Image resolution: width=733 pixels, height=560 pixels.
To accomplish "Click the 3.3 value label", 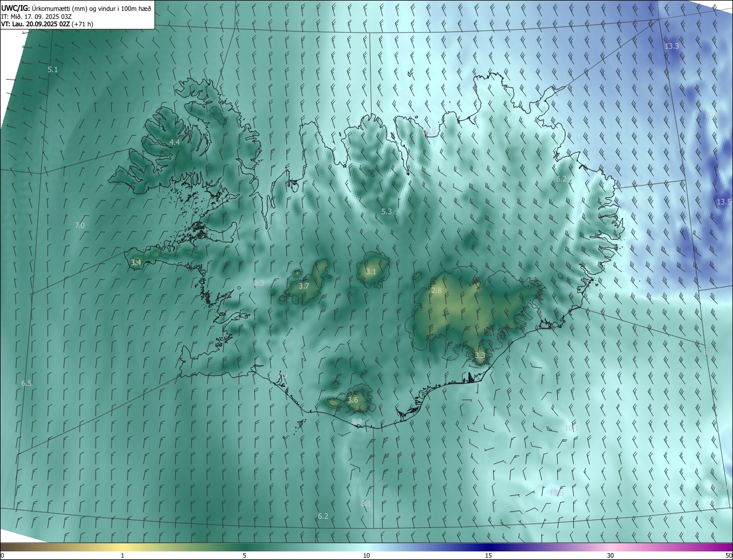I will coord(480,356).
